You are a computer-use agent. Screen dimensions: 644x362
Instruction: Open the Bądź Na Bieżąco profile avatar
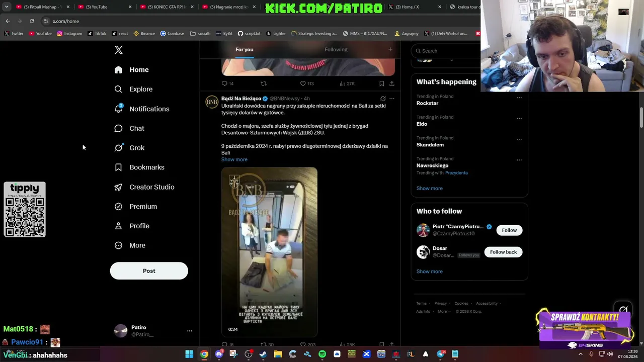[x=212, y=102]
